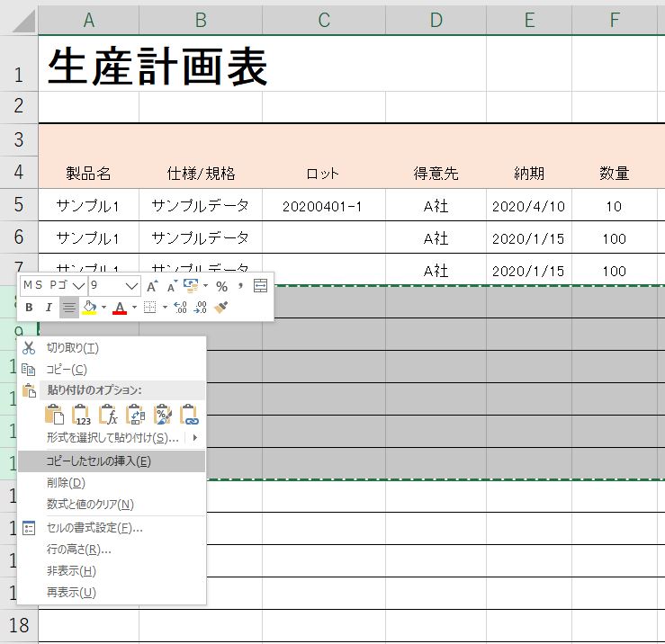Click the 数量 header cell
This screenshot has width=665, height=644.
point(615,173)
